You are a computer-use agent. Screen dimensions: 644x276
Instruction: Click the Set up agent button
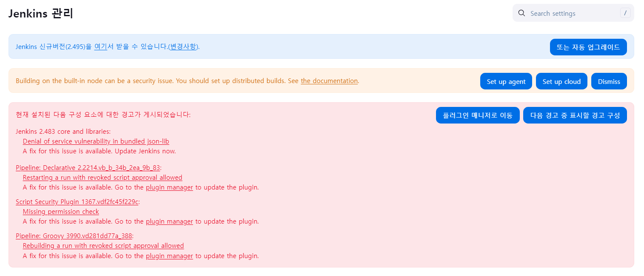[x=506, y=81]
